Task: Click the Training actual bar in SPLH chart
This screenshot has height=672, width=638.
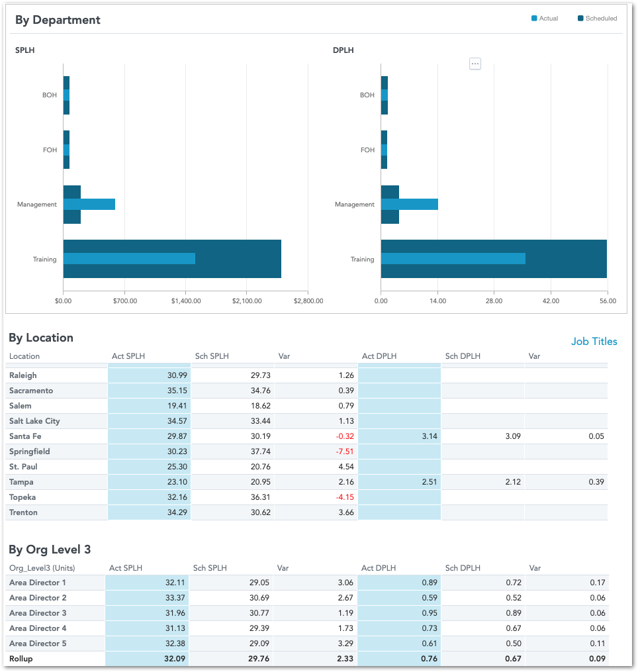Action: (x=129, y=259)
